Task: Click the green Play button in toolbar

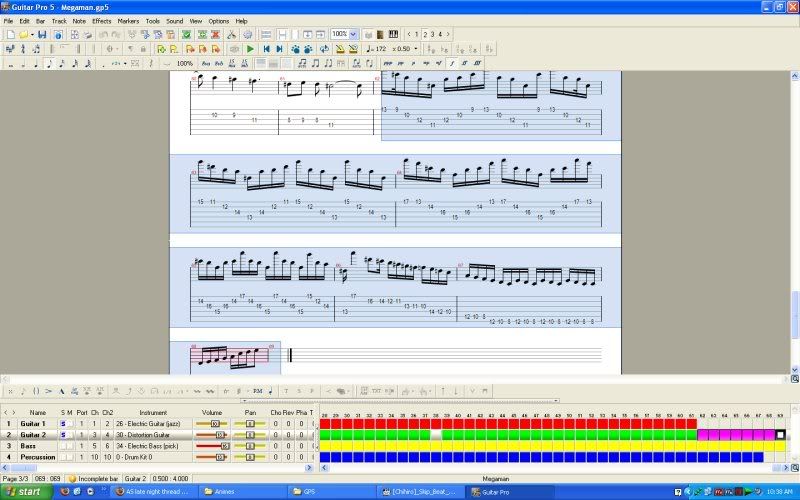Action: coord(250,48)
